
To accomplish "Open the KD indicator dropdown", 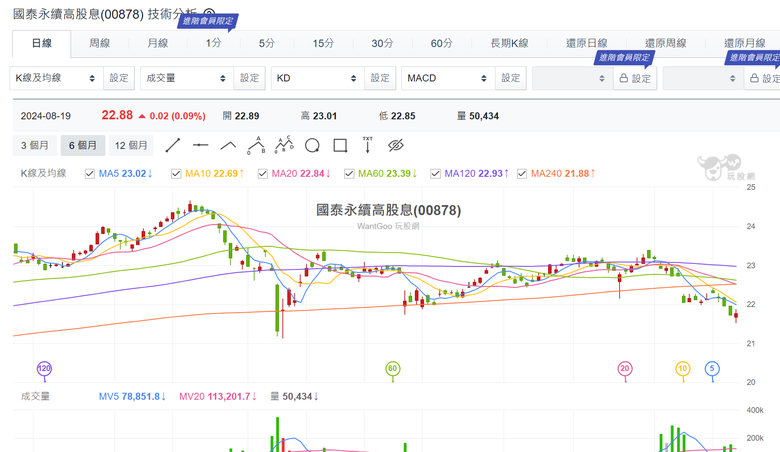I will tap(317, 78).
